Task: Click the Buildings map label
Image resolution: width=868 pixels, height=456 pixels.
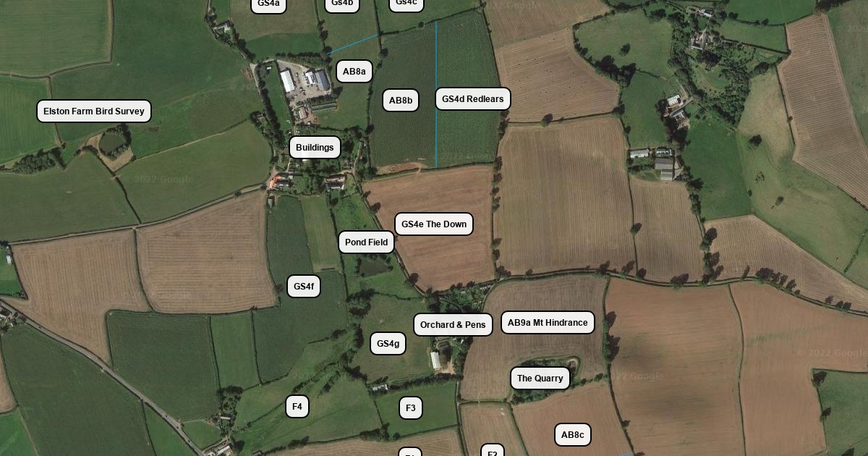Action: click(x=315, y=148)
